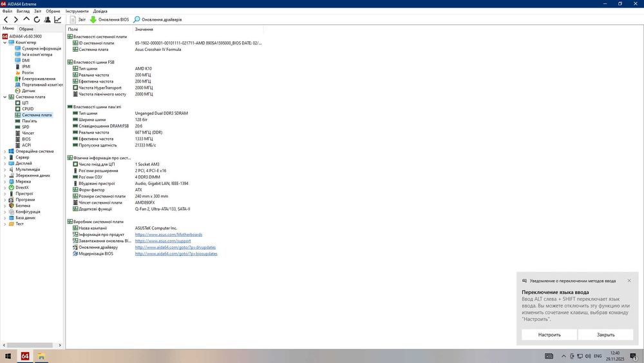
Task: Click the Закрыть notification button
Action: 605,335
